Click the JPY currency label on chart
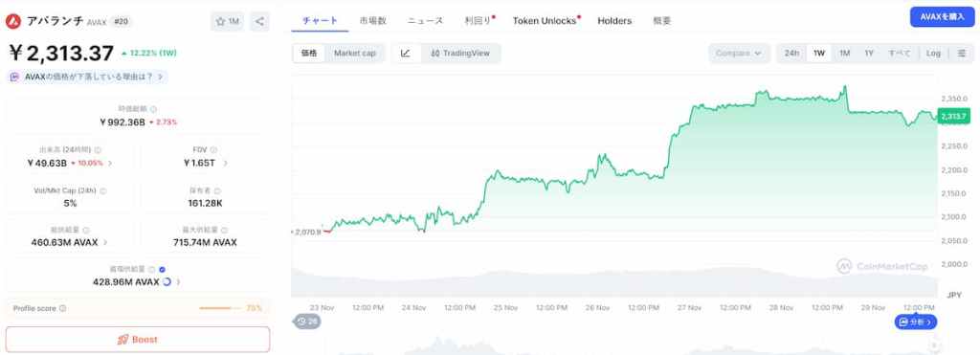 tap(954, 295)
